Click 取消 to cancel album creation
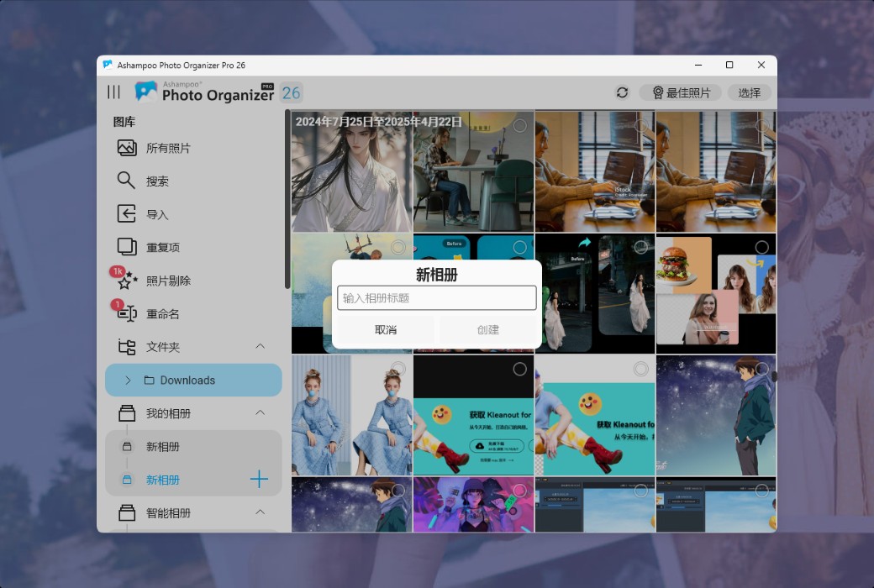This screenshot has height=588, width=874. [x=386, y=330]
